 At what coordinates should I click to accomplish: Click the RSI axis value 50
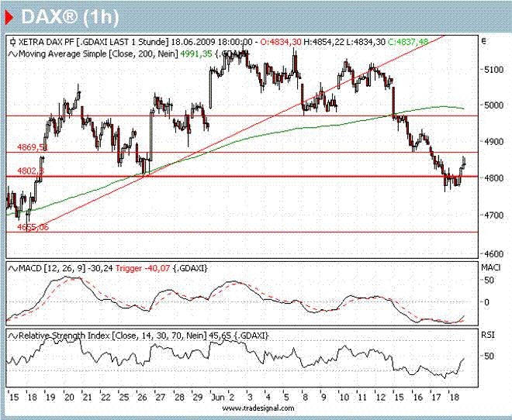[490, 356]
